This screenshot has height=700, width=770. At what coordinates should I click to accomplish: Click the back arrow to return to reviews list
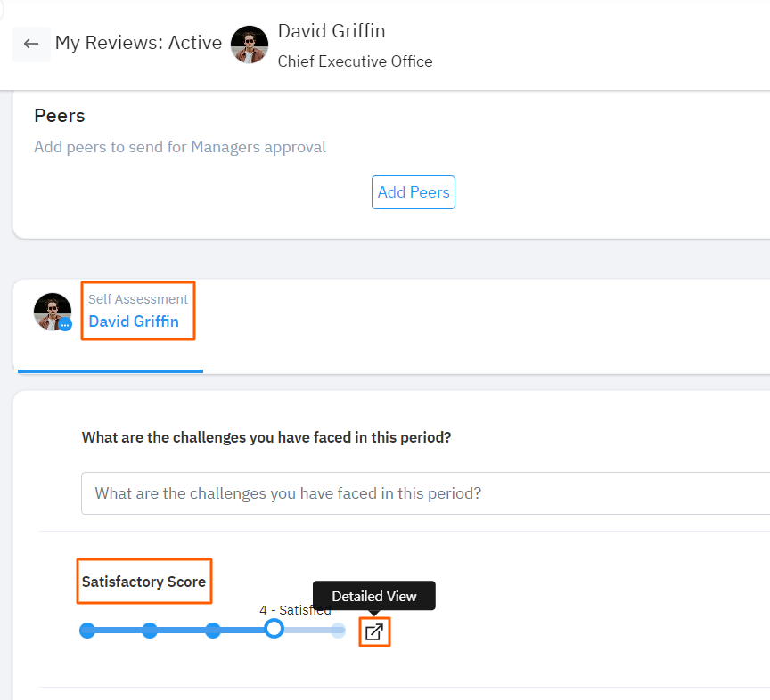coord(31,44)
